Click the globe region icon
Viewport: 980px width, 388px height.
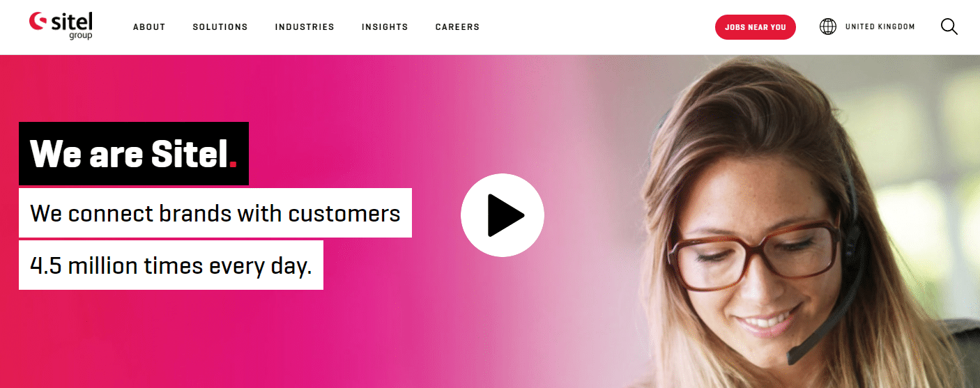827,27
